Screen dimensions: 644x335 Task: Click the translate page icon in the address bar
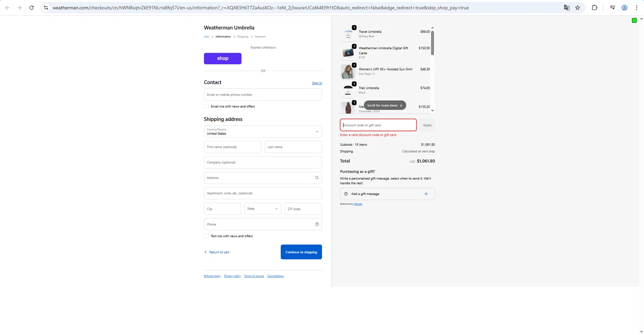pyautogui.click(x=567, y=8)
